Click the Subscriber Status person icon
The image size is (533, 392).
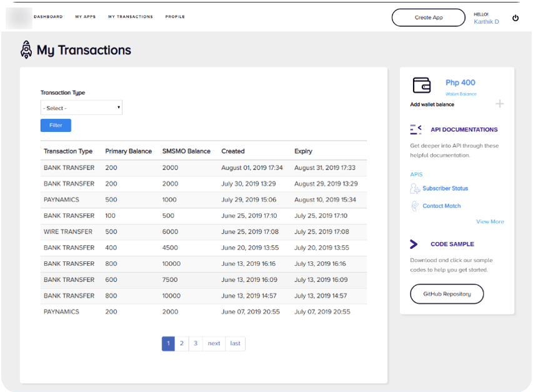pyautogui.click(x=415, y=188)
